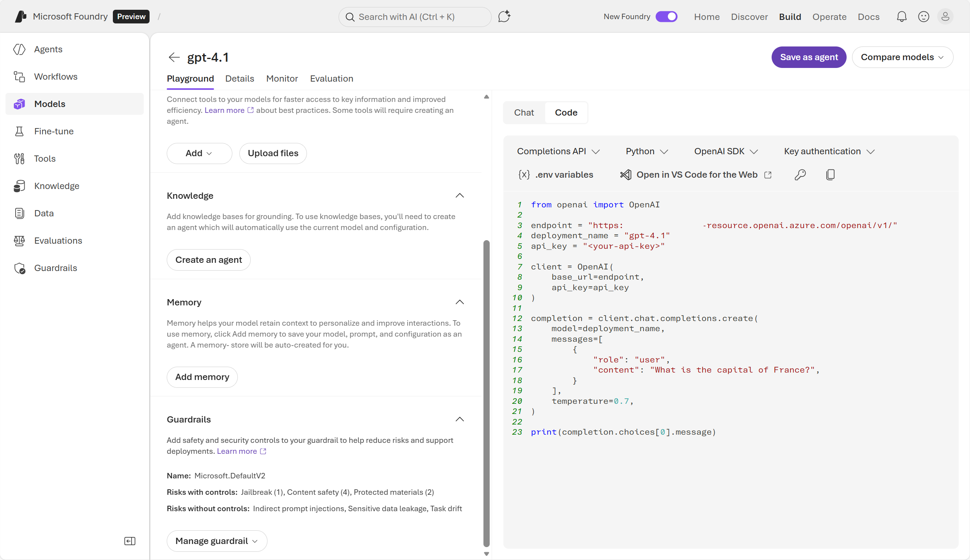Click the Preview badge

point(131,16)
